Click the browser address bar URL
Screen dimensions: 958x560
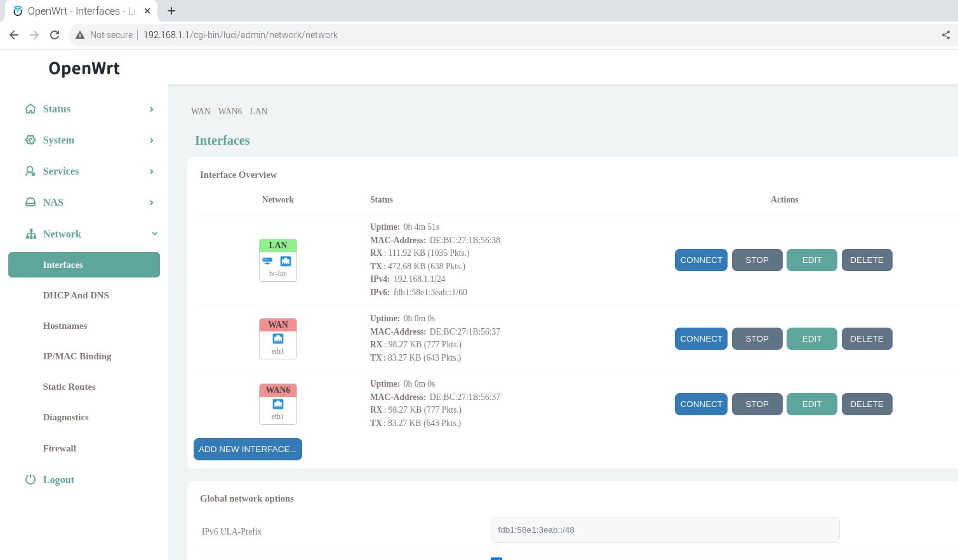pyautogui.click(x=241, y=35)
